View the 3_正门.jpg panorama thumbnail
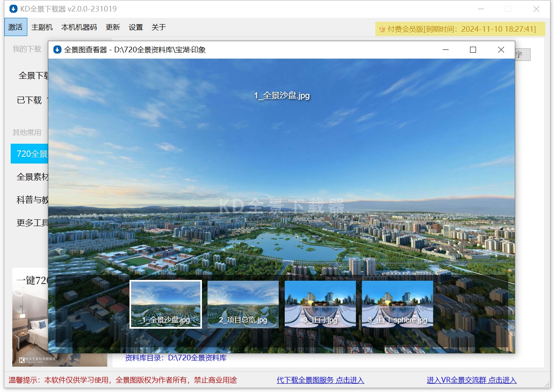 click(320, 304)
